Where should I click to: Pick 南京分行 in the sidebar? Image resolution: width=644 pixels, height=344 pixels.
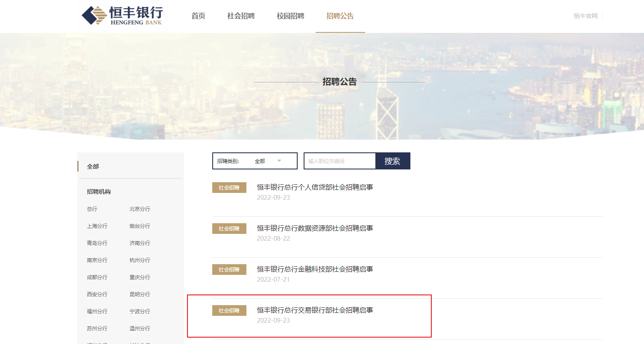[97, 260]
